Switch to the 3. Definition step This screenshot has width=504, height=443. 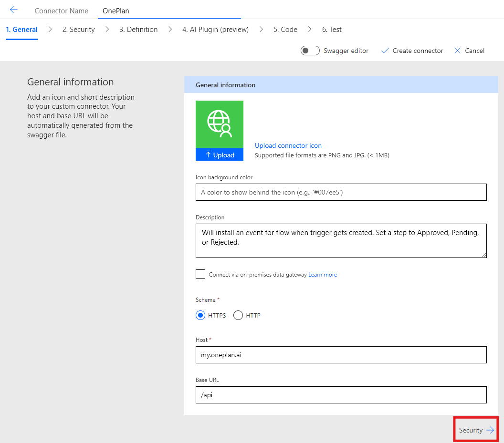tap(138, 29)
